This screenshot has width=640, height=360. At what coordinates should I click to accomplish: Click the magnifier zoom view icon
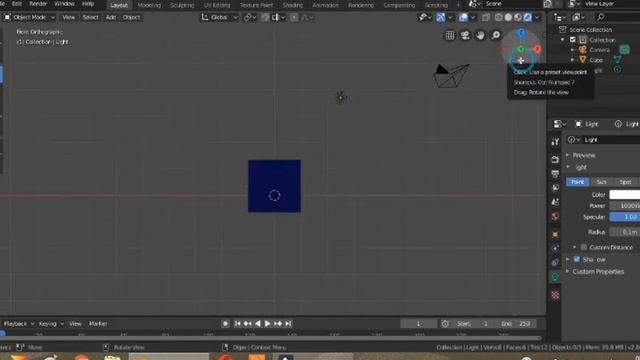[x=496, y=36]
